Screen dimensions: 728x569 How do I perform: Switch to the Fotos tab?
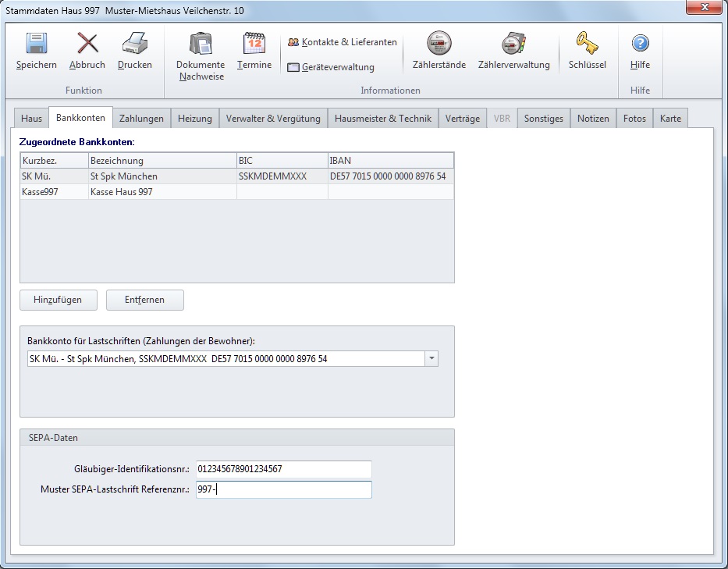point(634,119)
